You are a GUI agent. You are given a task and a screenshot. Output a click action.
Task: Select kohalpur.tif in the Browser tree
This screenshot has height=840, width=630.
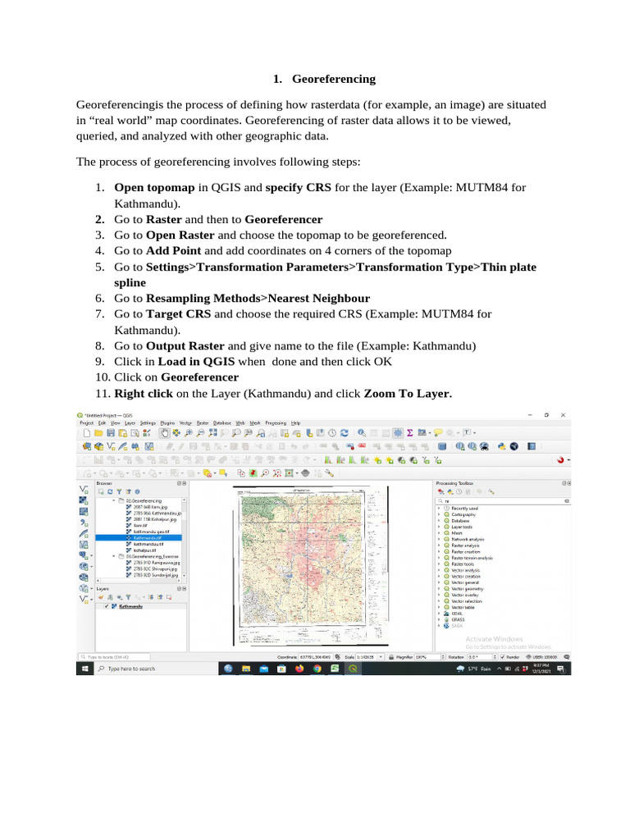pos(144,550)
